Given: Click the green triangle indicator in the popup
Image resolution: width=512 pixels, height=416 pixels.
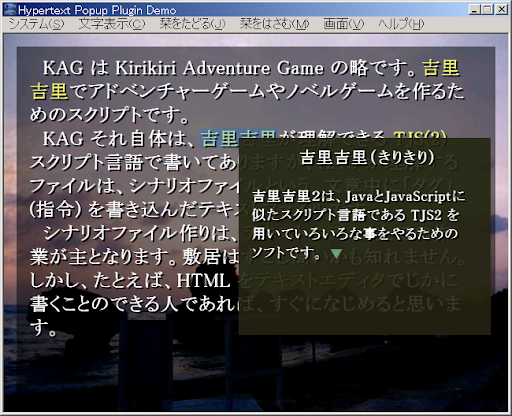Looking at the screenshot, I should [336, 254].
